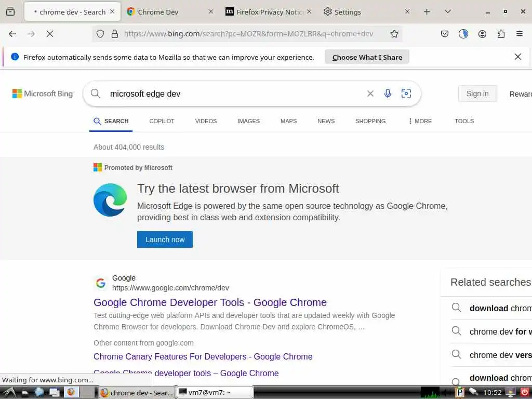Image resolution: width=532 pixels, height=399 pixels.
Task: Switch to vm7@vm7 terminal taskbar window
Action: coord(215,393)
